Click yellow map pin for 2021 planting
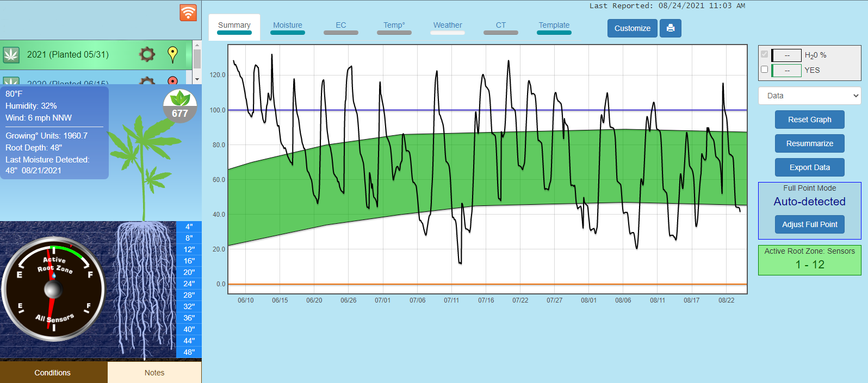Screen dimensions: 868x383 (x=172, y=54)
